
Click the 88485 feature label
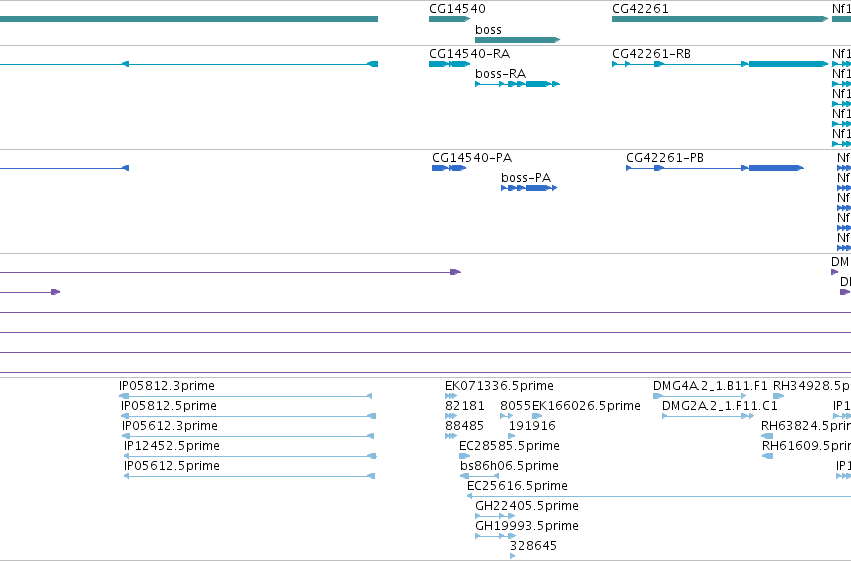pyautogui.click(x=464, y=426)
